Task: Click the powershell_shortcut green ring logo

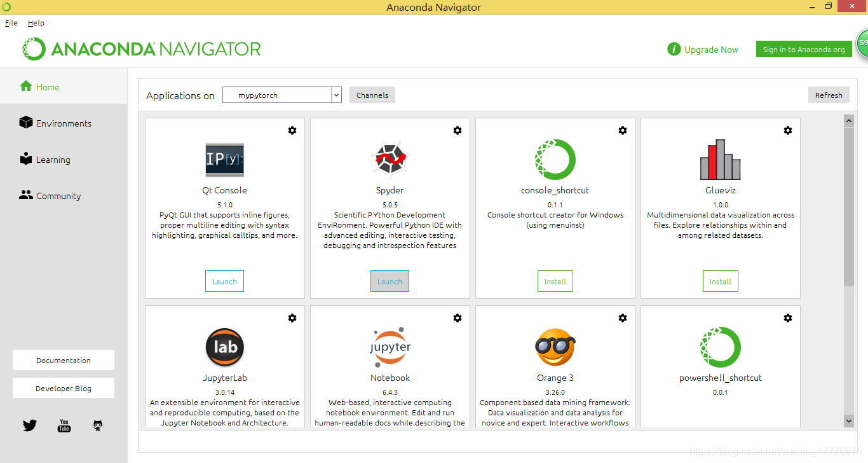Action: click(x=721, y=347)
